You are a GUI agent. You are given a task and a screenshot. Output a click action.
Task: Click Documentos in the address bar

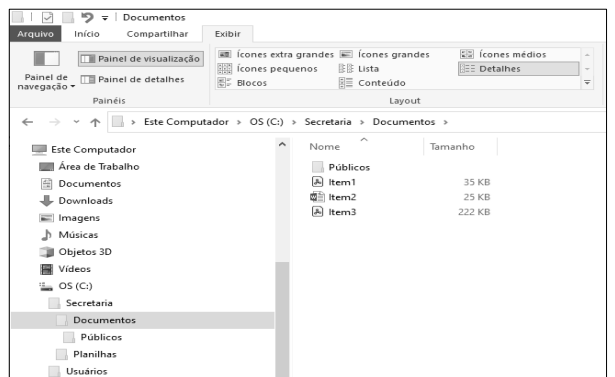point(404,122)
